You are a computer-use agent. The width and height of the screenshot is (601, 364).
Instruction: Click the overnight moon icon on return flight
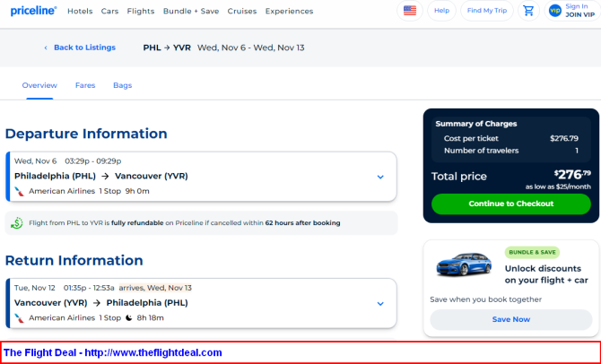[x=129, y=317]
